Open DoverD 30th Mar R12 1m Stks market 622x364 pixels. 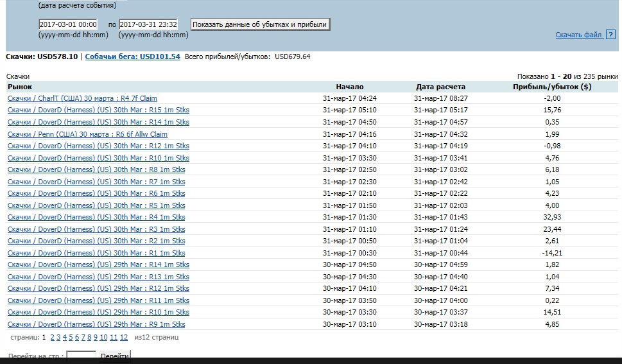click(x=98, y=146)
